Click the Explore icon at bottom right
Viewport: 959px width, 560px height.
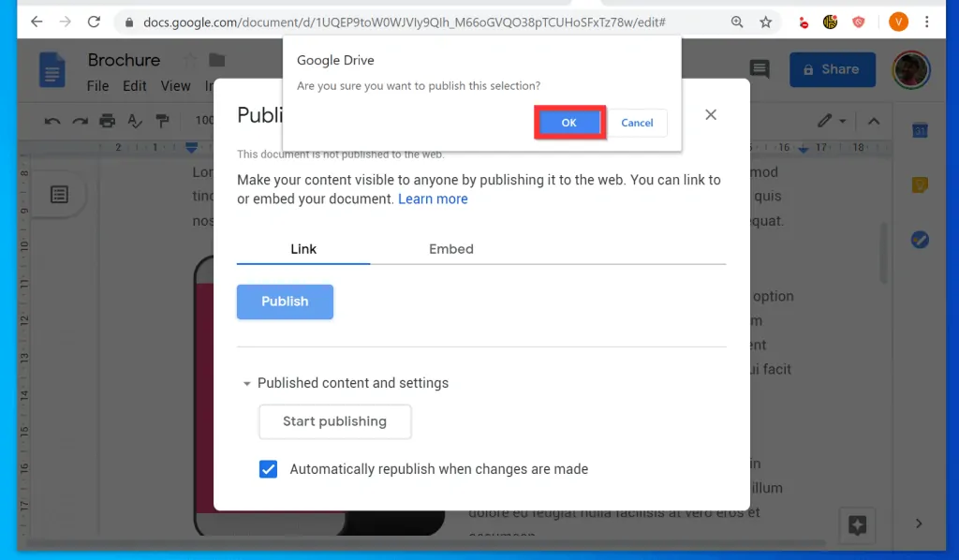click(x=857, y=525)
